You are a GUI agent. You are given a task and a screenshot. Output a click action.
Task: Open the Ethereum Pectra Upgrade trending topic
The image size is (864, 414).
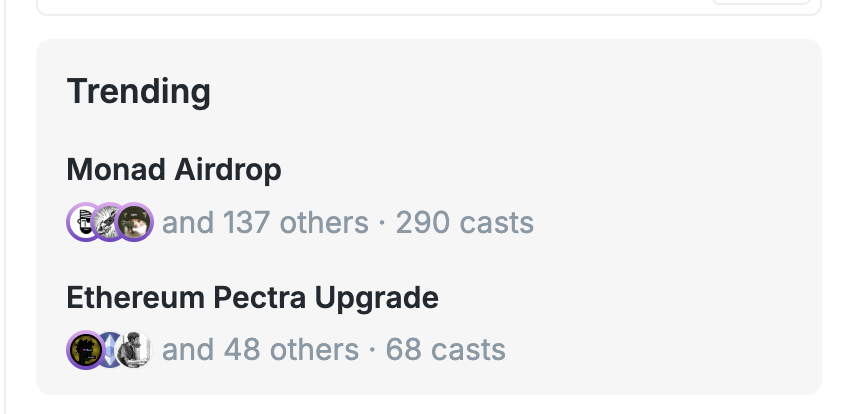252,298
